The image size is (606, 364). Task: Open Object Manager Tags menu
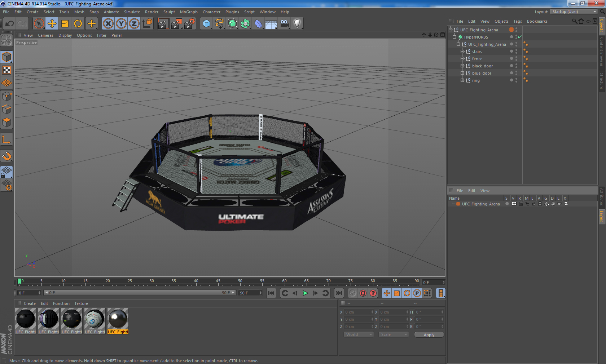click(x=518, y=21)
